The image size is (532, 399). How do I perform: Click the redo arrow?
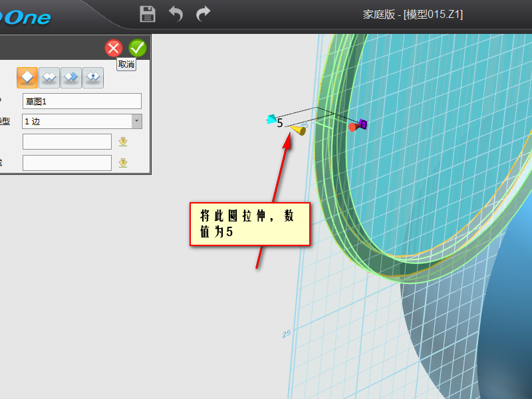click(x=203, y=13)
